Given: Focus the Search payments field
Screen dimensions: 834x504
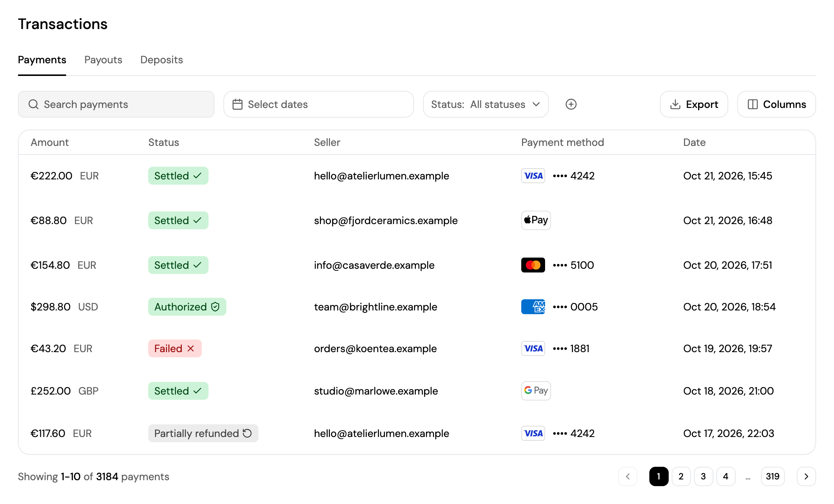Looking at the screenshot, I should point(116,104).
